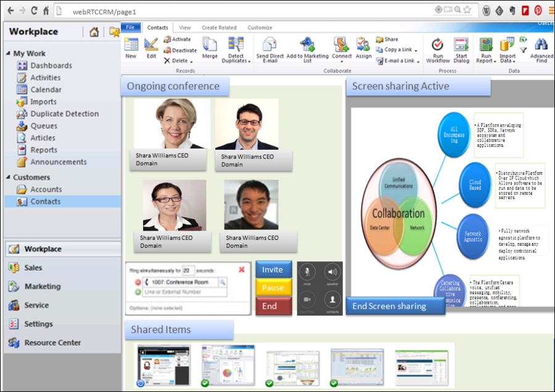
Task: Mute the microphone during the conference
Action: 307,272
